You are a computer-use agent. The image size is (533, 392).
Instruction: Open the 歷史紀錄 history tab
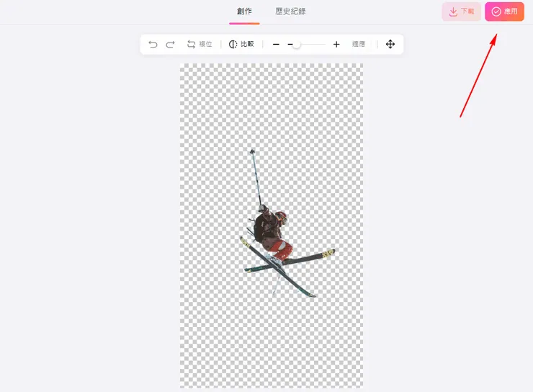click(290, 12)
